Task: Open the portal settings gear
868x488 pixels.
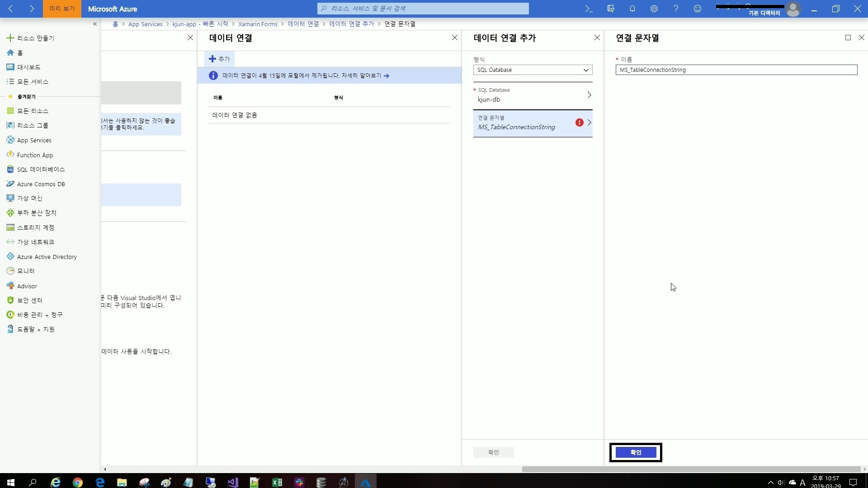Action: tap(654, 9)
